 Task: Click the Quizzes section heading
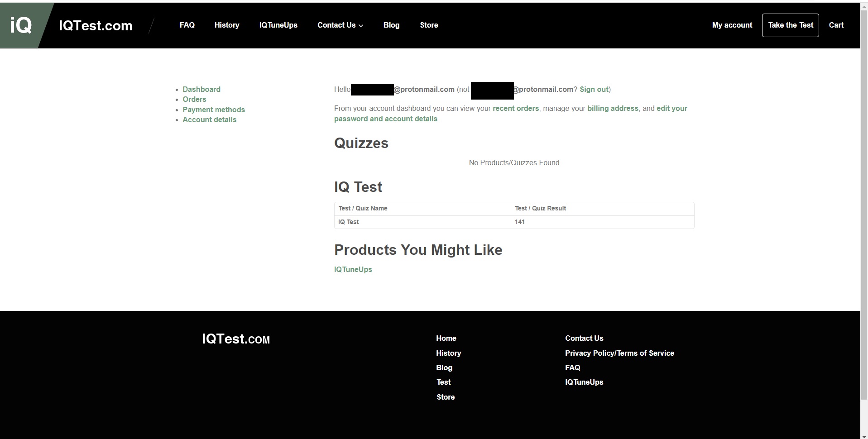click(361, 143)
